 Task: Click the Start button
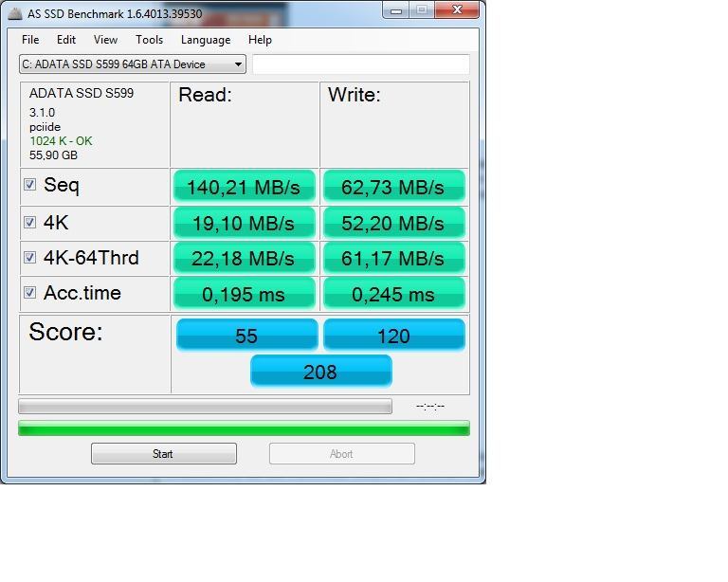pyautogui.click(x=163, y=453)
